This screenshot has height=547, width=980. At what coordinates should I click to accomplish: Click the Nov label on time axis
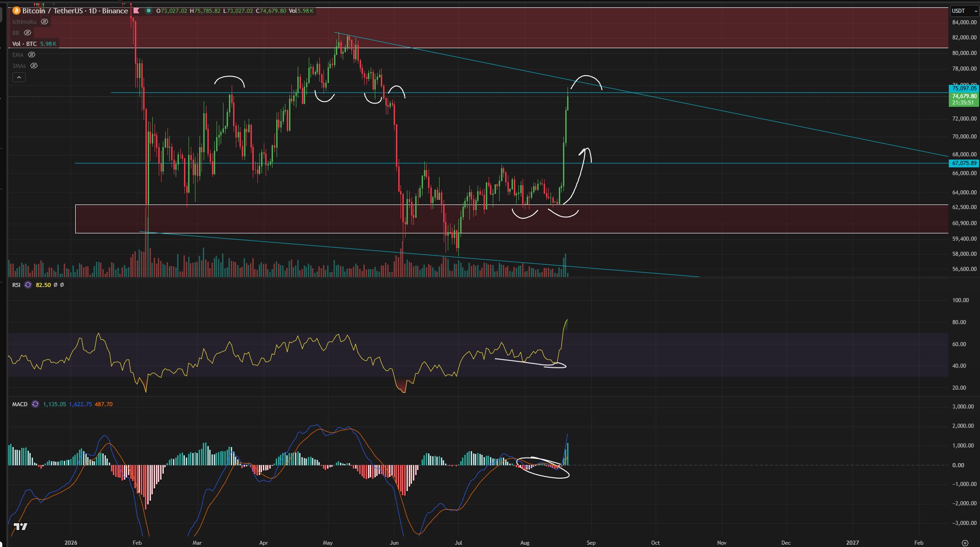pyautogui.click(x=722, y=543)
